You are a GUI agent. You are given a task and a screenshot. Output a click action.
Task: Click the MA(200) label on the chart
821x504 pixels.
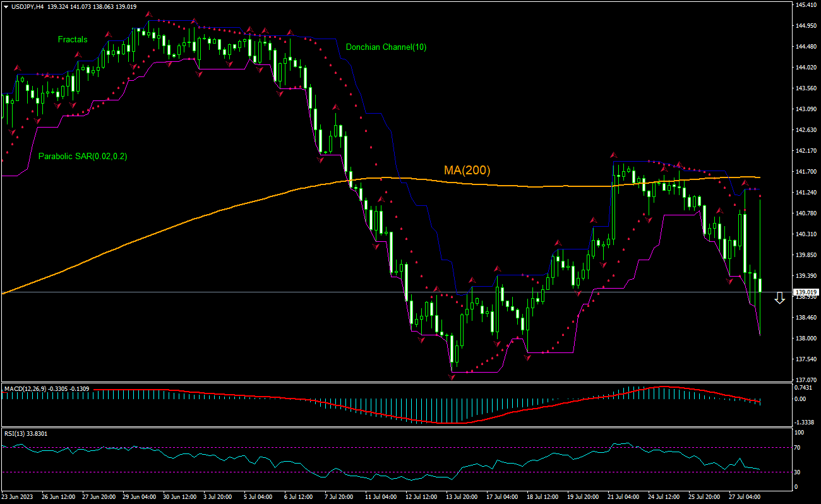click(467, 169)
